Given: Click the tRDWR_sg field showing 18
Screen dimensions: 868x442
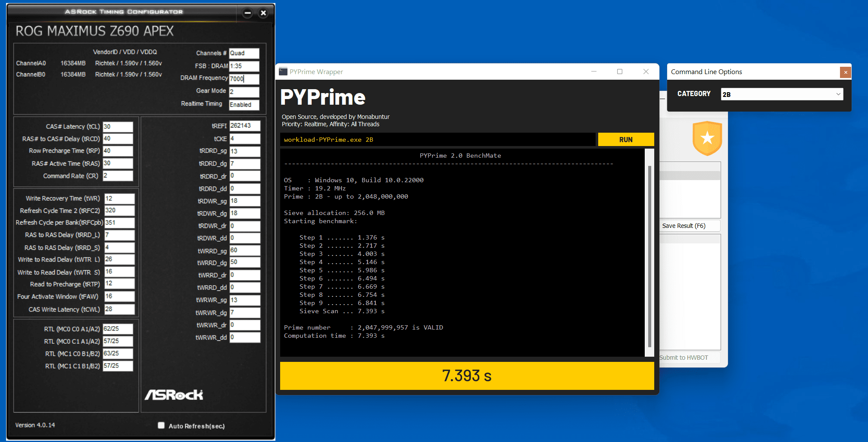Looking at the screenshot, I should pos(245,201).
